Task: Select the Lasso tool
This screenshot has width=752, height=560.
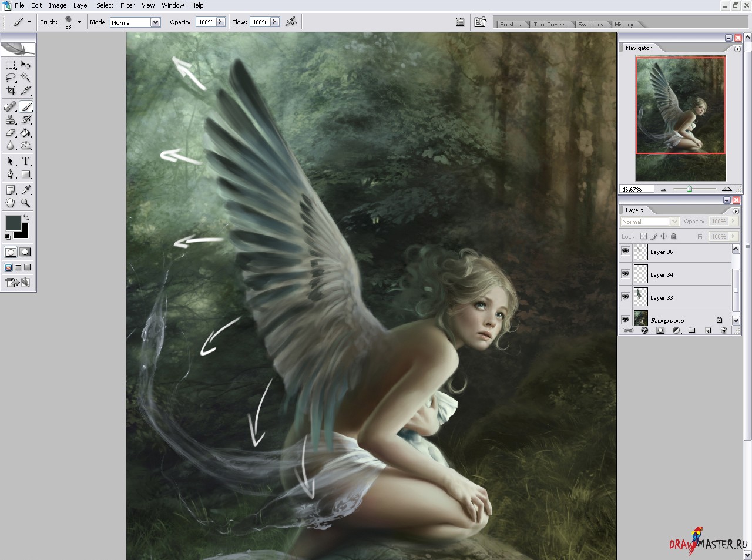Action: [11, 78]
